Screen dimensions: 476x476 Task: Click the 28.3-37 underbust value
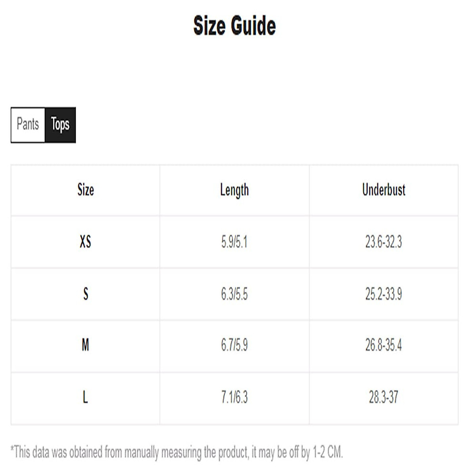pyautogui.click(x=384, y=397)
